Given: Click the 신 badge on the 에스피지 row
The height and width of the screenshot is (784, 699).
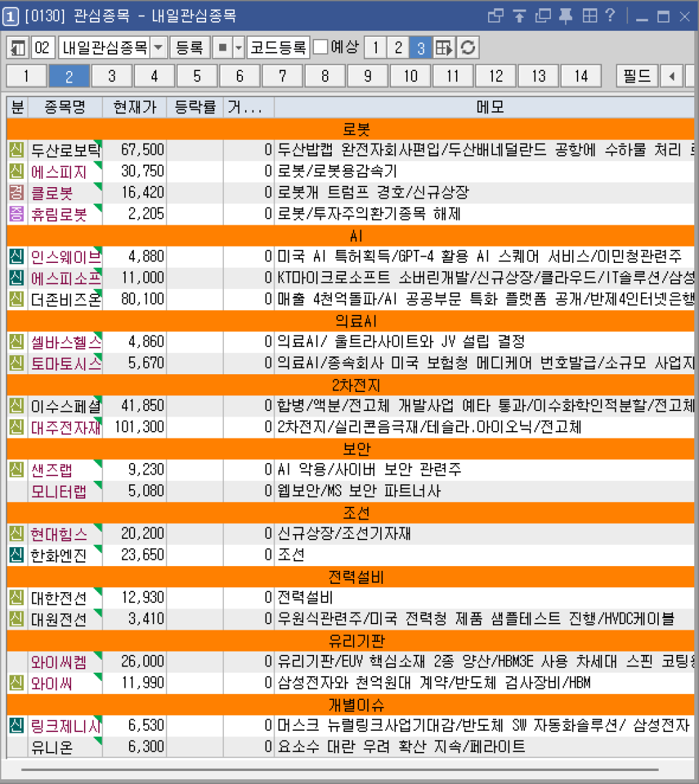Looking at the screenshot, I should tap(16, 171).
